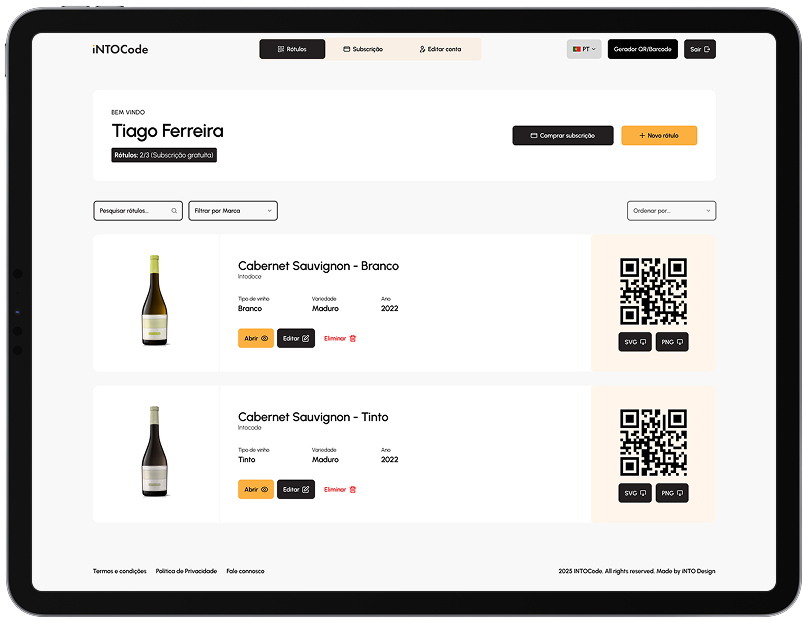Screen dimensions: 808x624
Task: Download PNG of Tinto wine QR code
Action: point(672,493)
